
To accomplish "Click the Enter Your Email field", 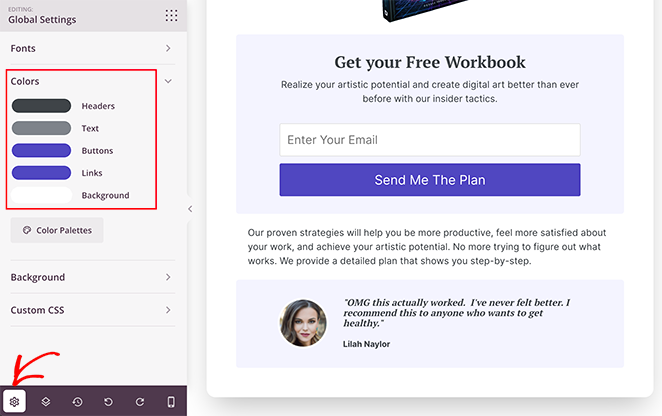I will pyautogui.click(x=430, y=140).
